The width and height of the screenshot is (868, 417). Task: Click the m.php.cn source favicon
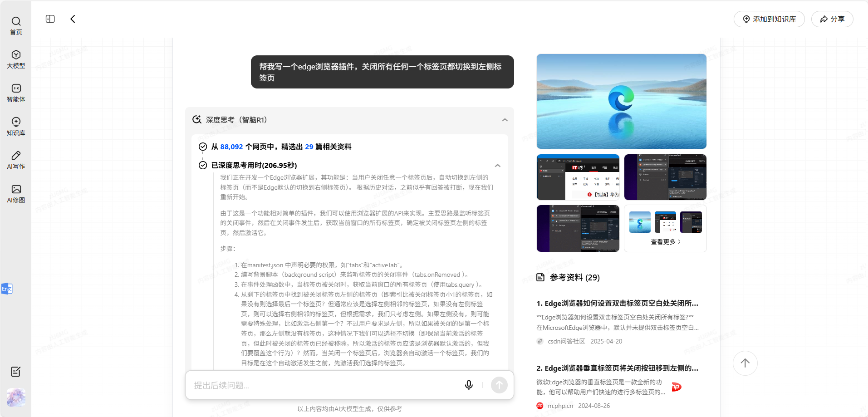[540, 406]
